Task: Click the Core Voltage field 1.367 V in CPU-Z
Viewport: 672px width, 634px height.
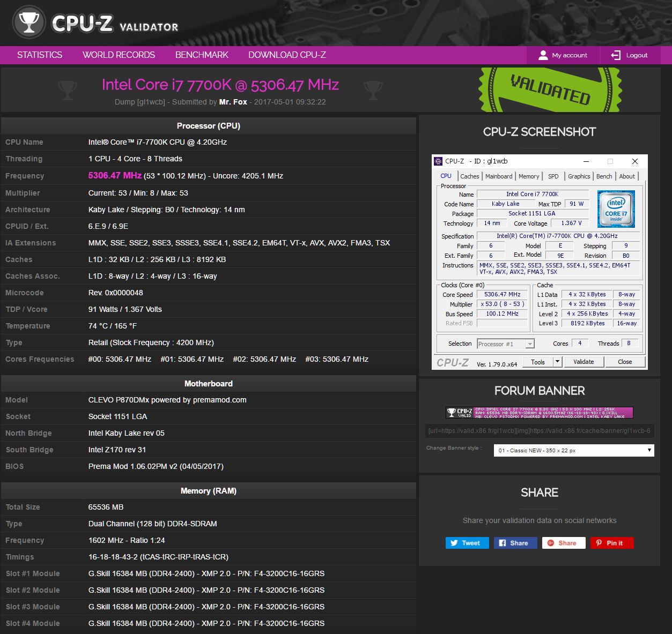Action: (571, 223)
